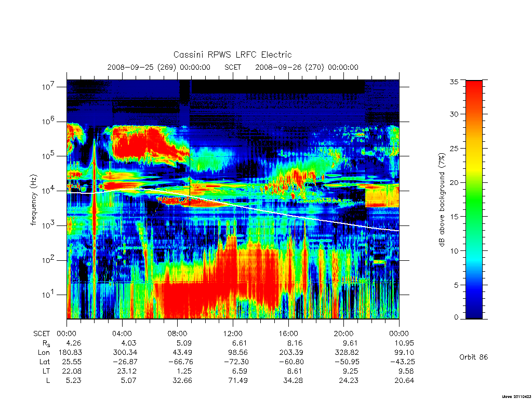The height and width of the screenshot is (399, 532).
Task: Click the longitude value 180.83
Action: pyautogui.click(x=70, y=353)
